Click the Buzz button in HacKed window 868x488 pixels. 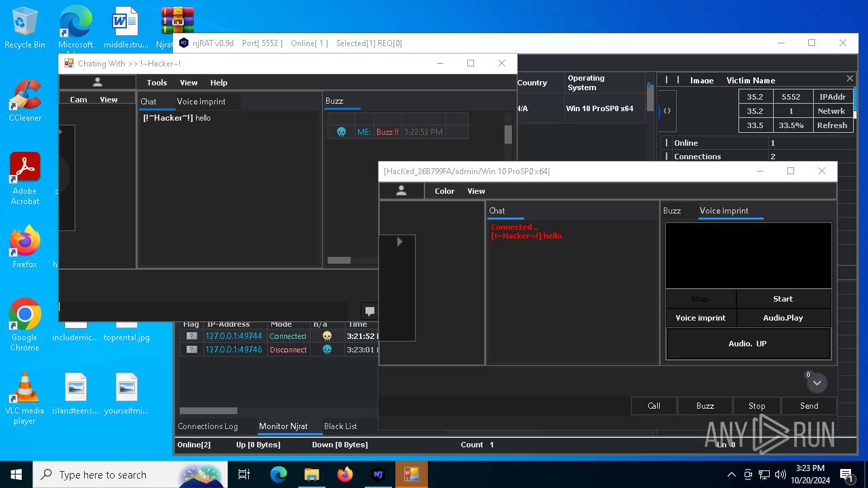705,406
